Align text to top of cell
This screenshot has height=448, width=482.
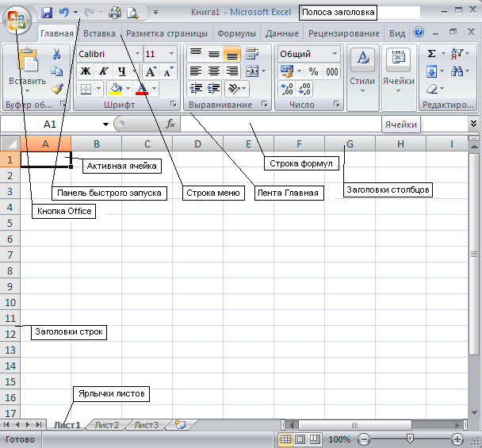coord(196,54)
